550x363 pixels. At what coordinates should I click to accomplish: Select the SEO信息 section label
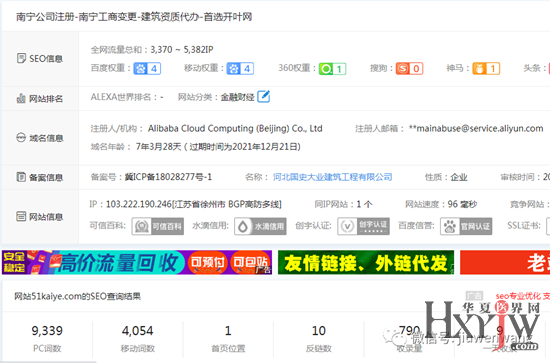pyautogui.click(x=40, y=59)
